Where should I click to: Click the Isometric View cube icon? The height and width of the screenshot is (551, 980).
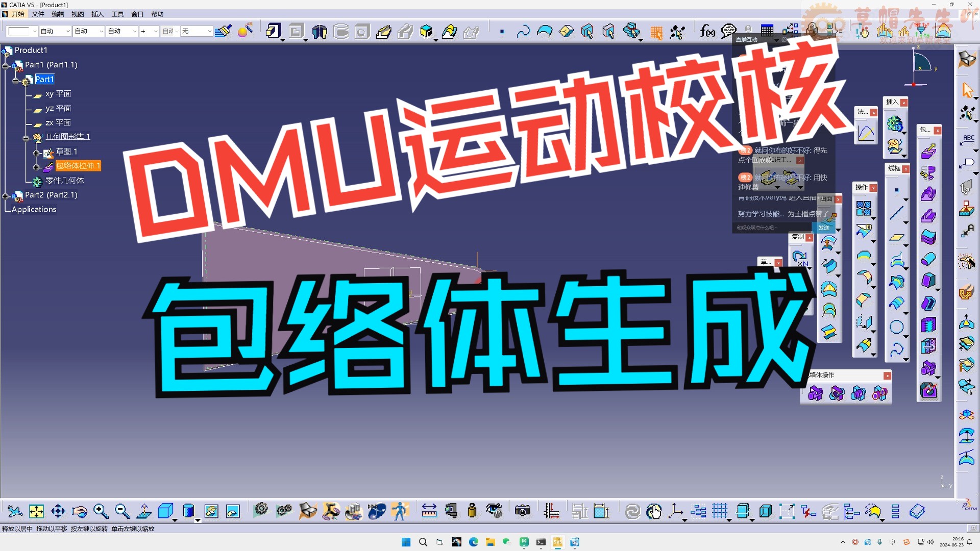point(165,511)
